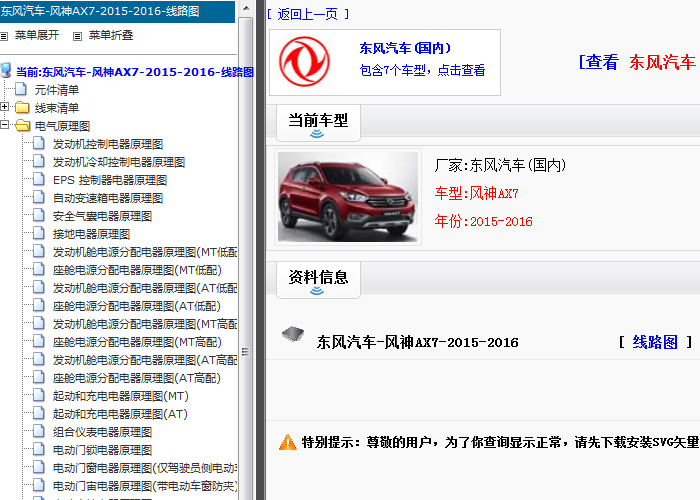Image resolution: width=700 pixels, height=500 pixels.
Task: Click the 年份:2015-2016 red text
Action: [x=483, y=221]
